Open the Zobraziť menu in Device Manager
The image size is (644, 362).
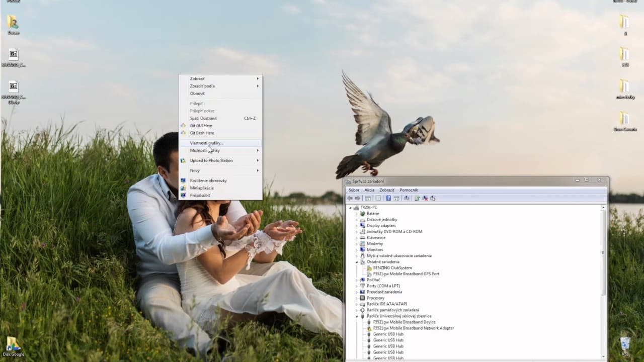(387, 190)
